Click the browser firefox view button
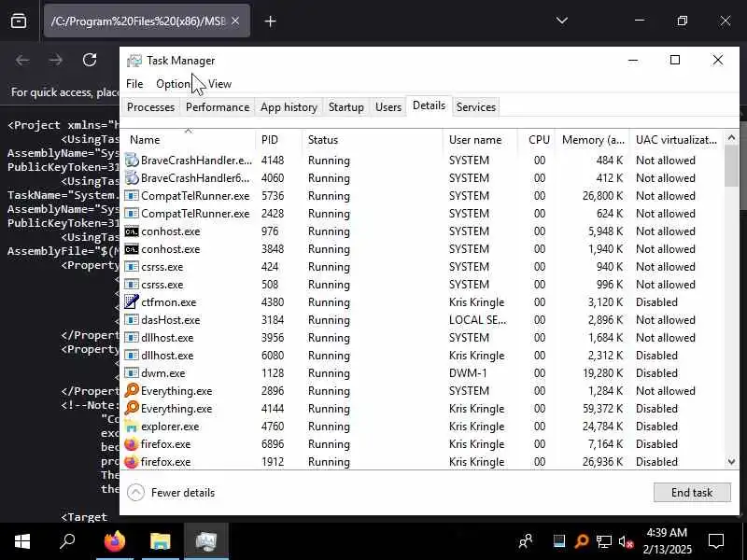This screenshot has width=747, height=560. click(19, 21)
